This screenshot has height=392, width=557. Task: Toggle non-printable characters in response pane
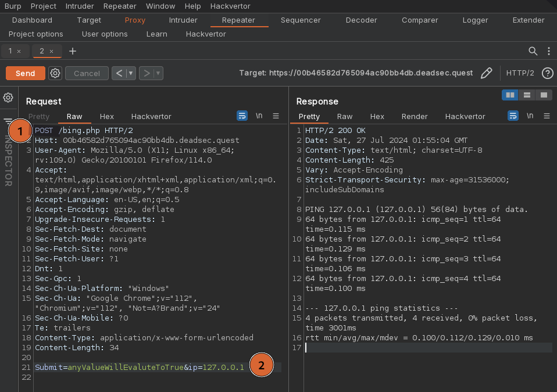530,116
